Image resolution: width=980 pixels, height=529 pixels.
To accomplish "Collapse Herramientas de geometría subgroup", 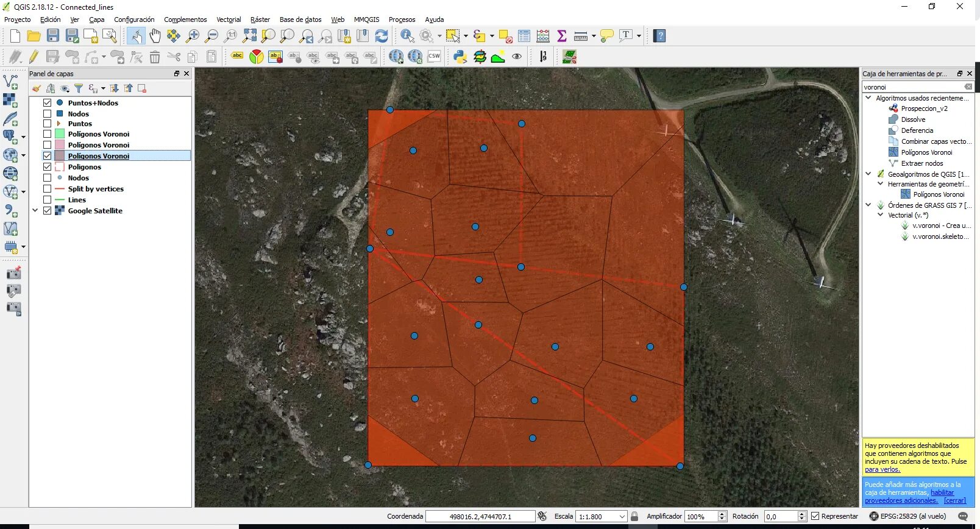I will (881, 183).
